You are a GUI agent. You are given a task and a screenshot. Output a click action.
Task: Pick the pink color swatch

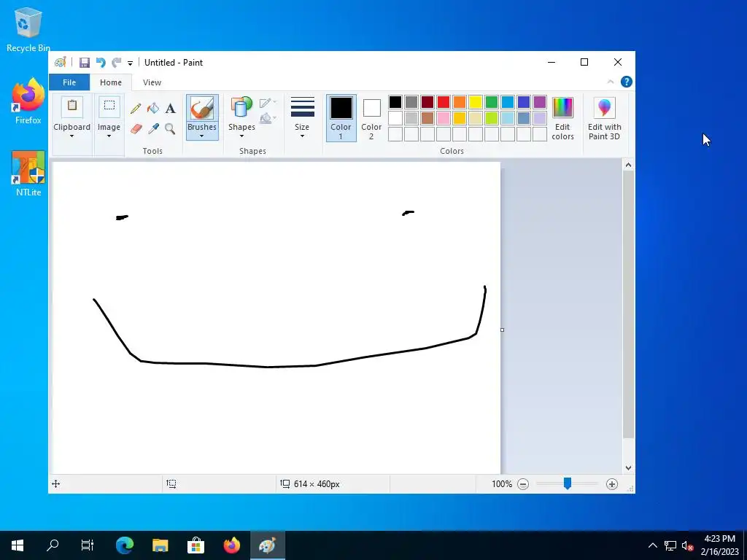pyautogui.click(x=444, y=117)
